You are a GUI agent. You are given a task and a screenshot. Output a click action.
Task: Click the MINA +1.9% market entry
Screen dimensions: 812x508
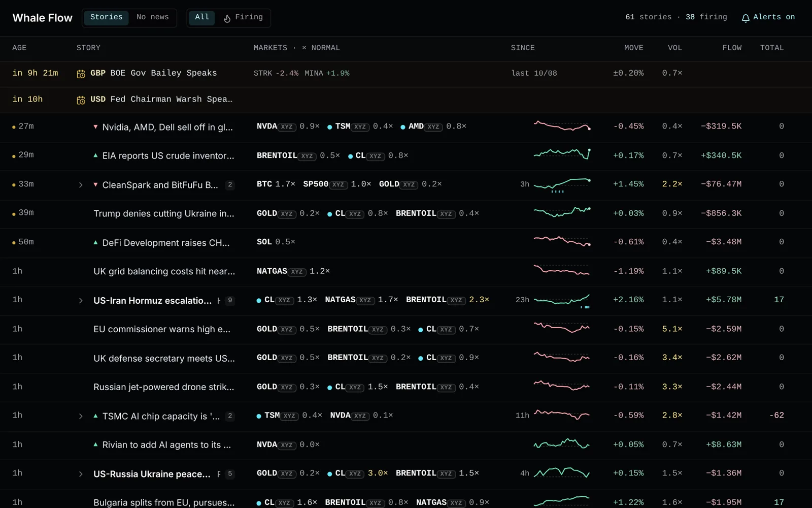pos(327,74)
